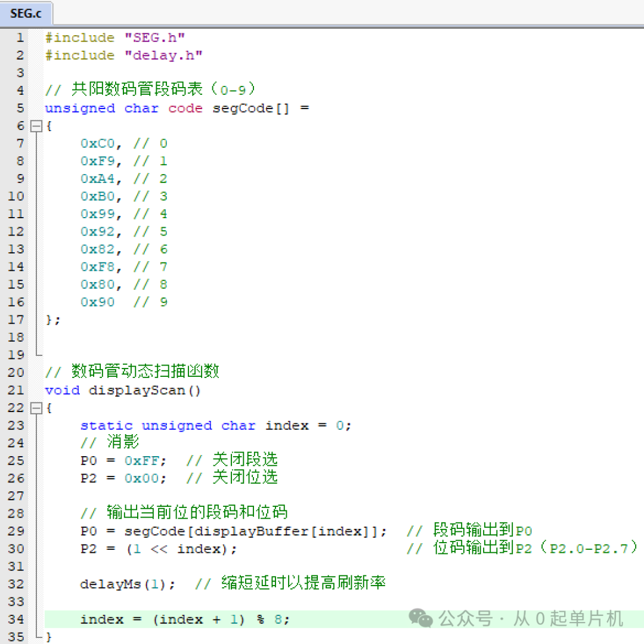This screenshot has height=644, width=644.
Task: Click the P2 = 0x00 statement
Action: 123,478
